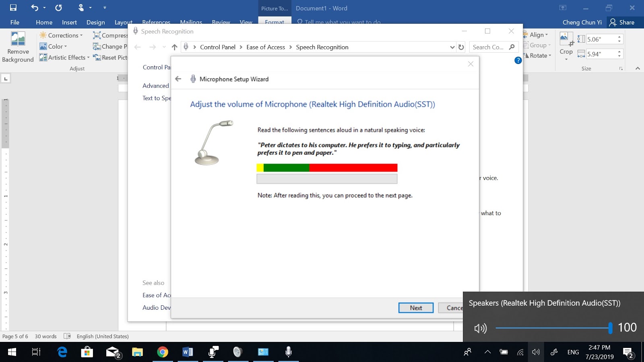
Task: Increase the picture height with the stepper
Action: point(619,37)
